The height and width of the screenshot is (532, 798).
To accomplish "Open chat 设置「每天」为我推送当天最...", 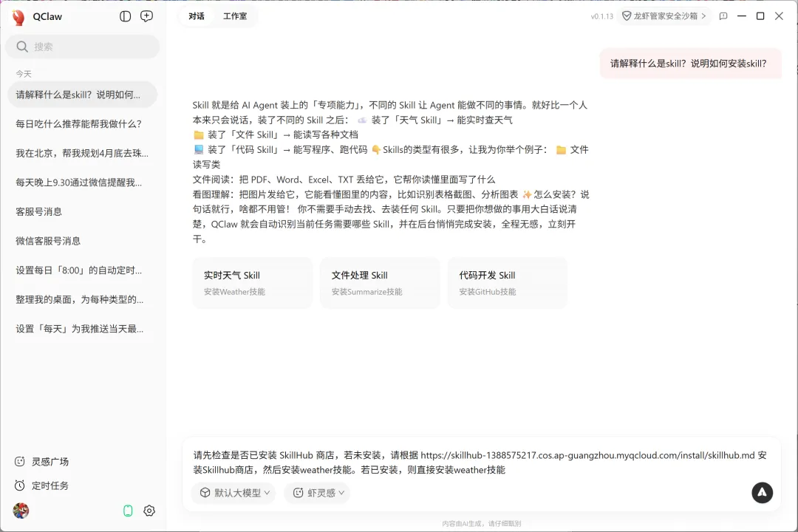I will (x=83, y=329).
